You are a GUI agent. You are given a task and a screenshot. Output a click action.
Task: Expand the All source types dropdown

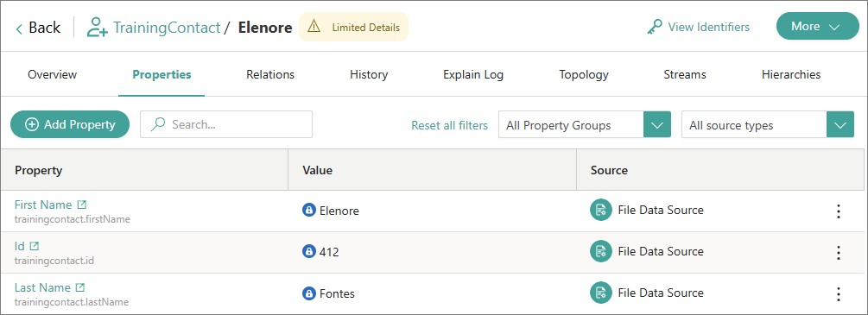coord(840,124)
